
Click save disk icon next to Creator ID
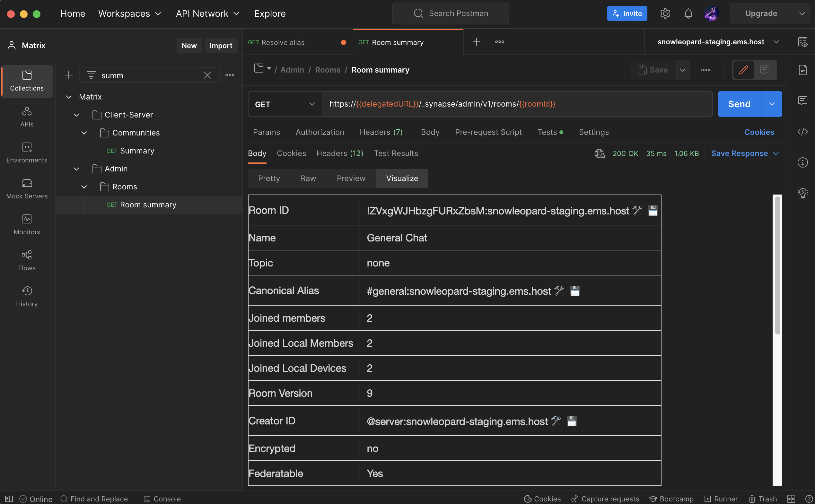pyautogui.click(x=572, y=421)
